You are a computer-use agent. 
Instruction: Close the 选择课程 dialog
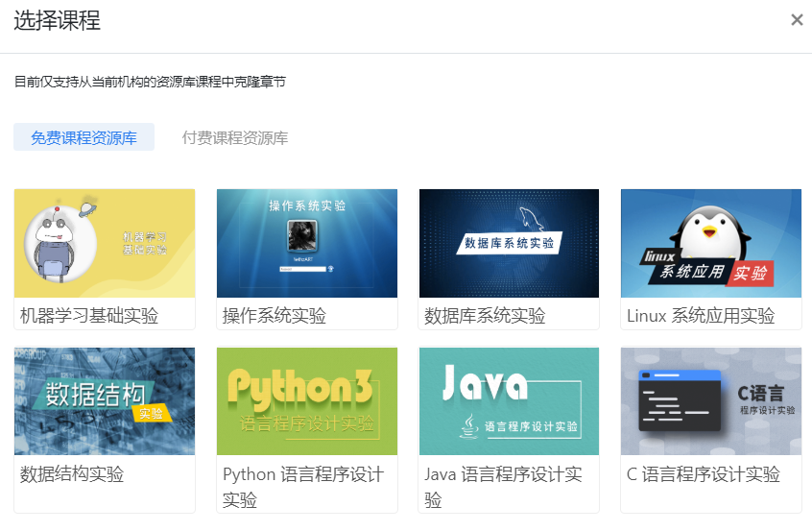point(797,20)
